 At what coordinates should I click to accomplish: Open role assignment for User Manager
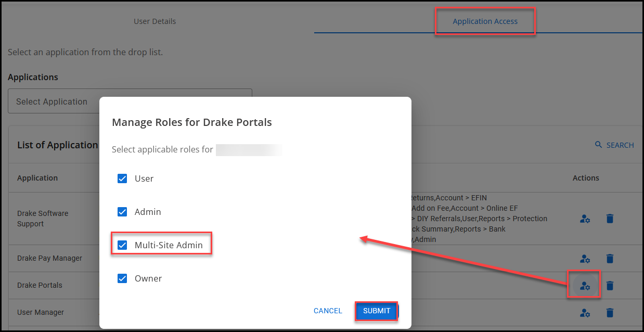pyautogui.click(x=584, y=313)
